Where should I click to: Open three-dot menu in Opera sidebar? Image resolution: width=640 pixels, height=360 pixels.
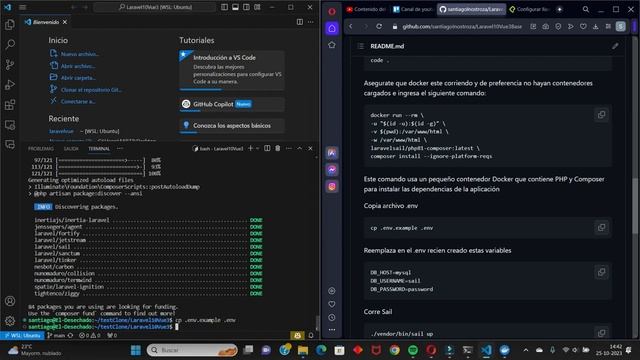coord(332,329)
